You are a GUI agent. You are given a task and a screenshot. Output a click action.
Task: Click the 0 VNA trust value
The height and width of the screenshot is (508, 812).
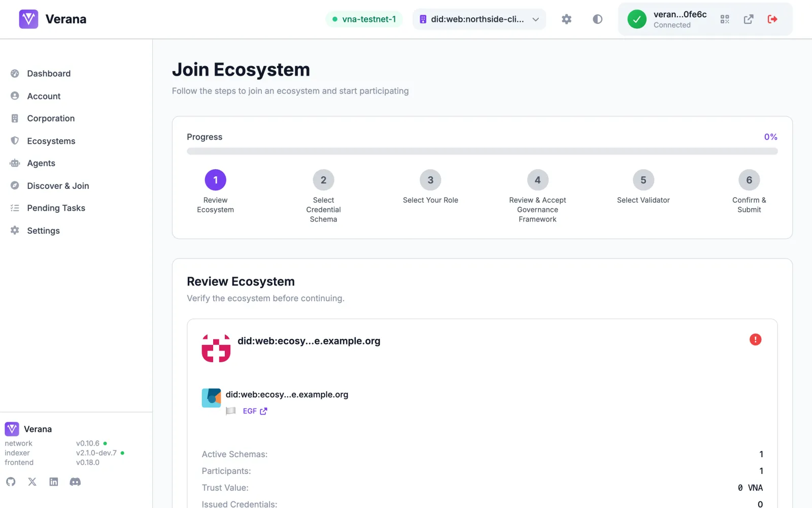750,488
